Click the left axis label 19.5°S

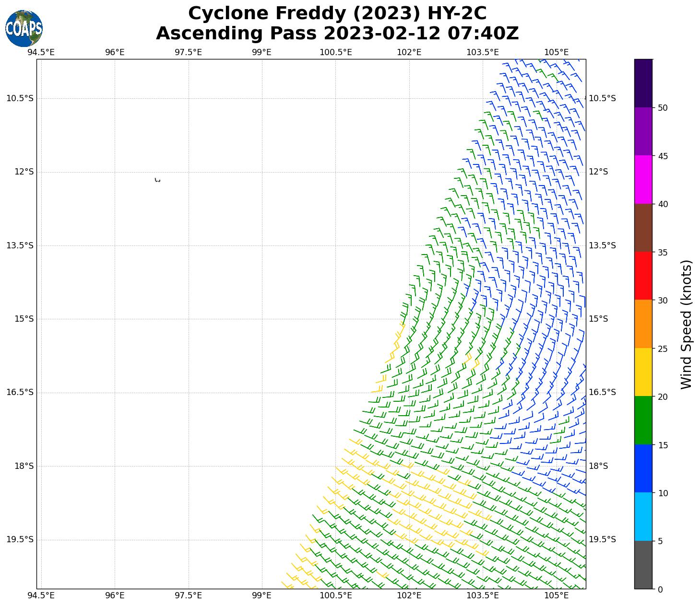20,539
